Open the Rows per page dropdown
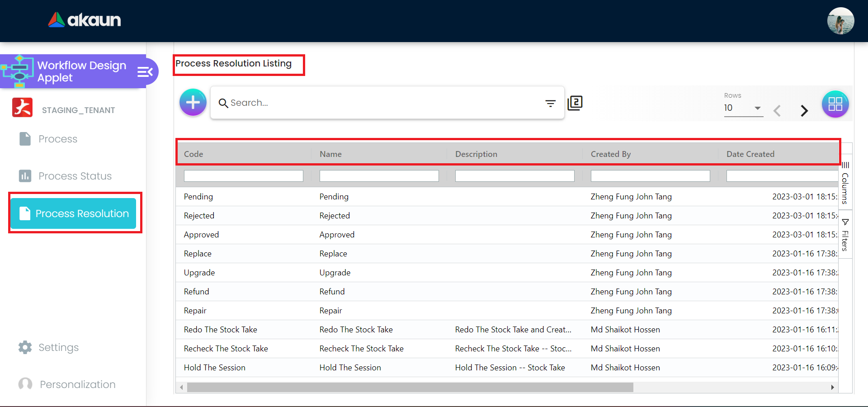 coord(743,108)
